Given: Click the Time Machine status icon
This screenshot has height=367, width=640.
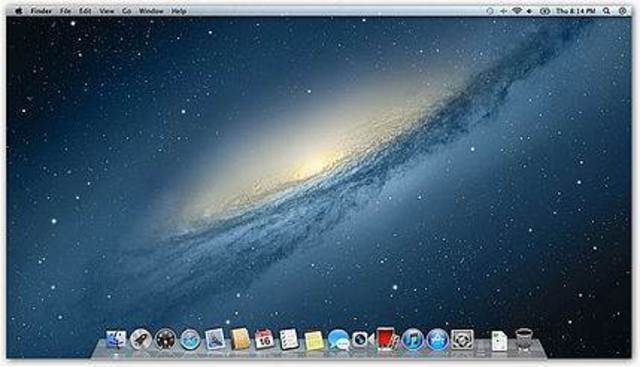Looking at the screenshot, I should (x=490, y=11).
